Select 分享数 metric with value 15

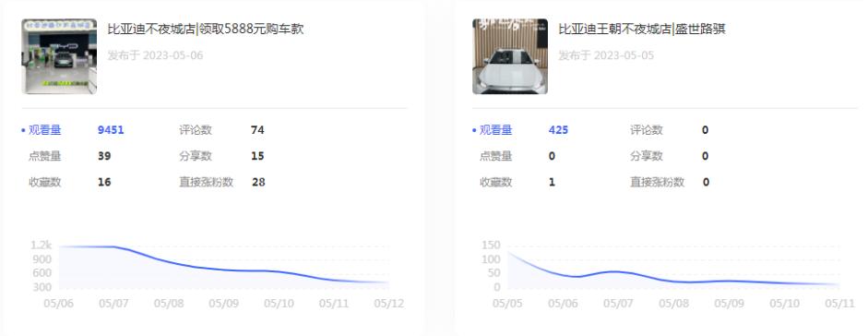(x=196, y=156)
